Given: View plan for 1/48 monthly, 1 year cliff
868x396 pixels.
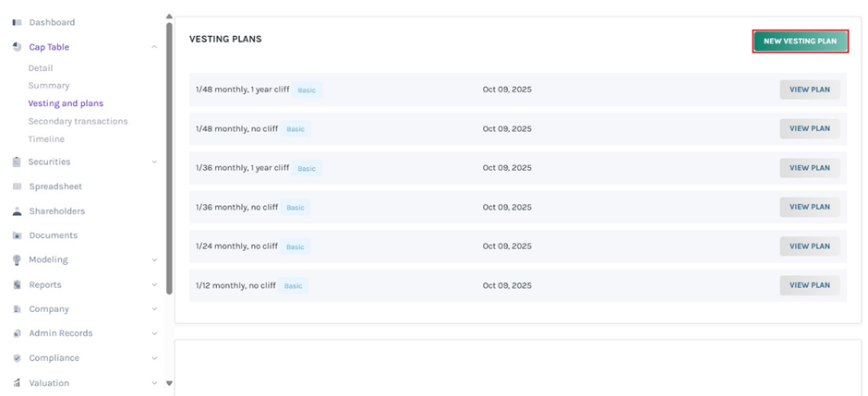Looking at the screenshot, I should [x=810, y=90].
